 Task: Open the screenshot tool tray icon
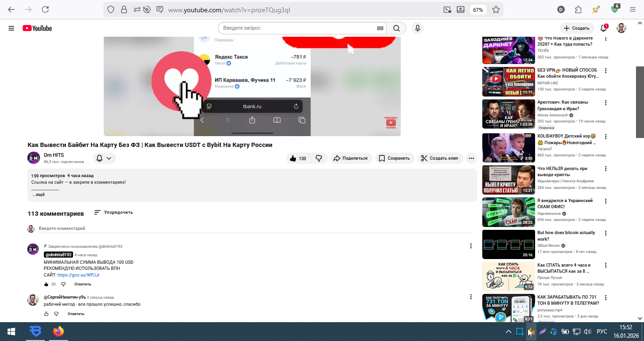(x=519, y=332)
